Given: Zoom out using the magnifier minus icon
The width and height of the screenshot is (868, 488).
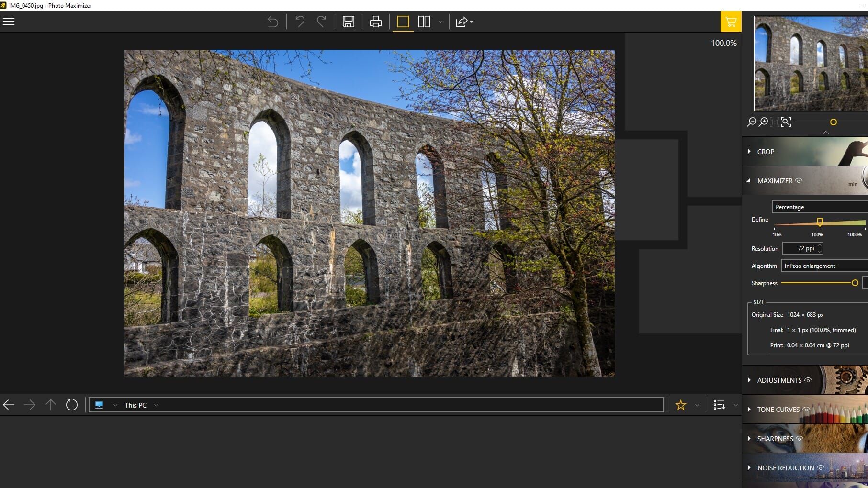Looking at the screenshot, I should click(751, 122).
